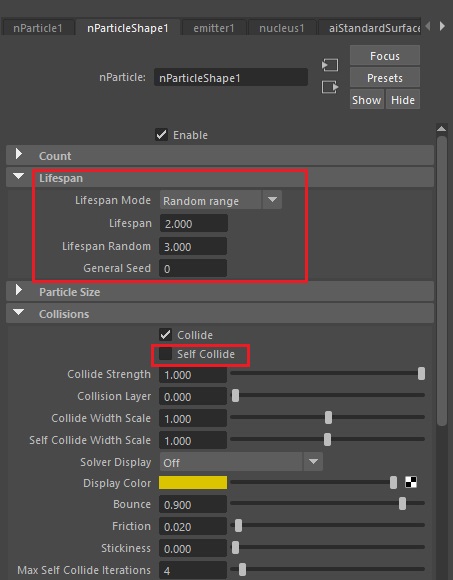The height and width of the screenshot is (580, 453).
Task: Click the Collide Width Scale slider
Action: click(x=327, y=418)
